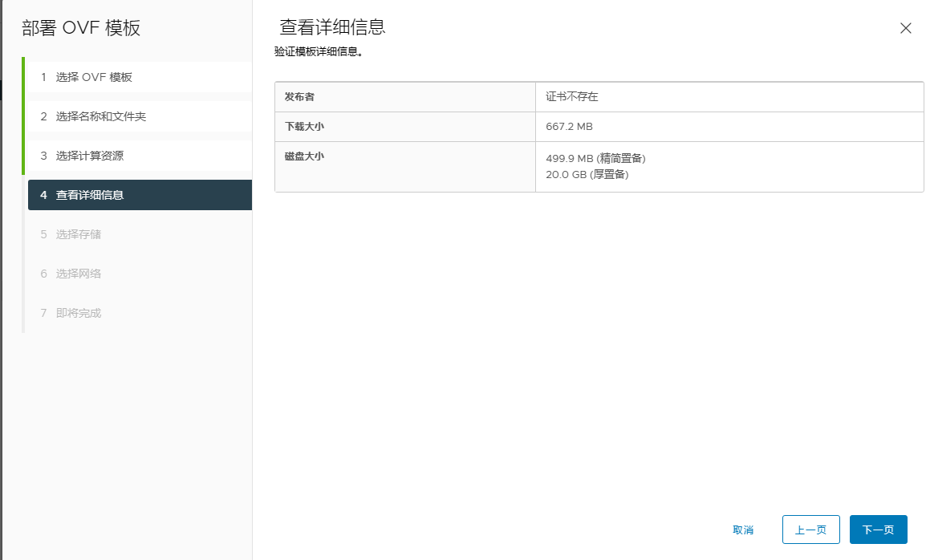Screen dimensions: 926x560
Task: Select current step 4 查看详细信息
Action: point(89,195)
